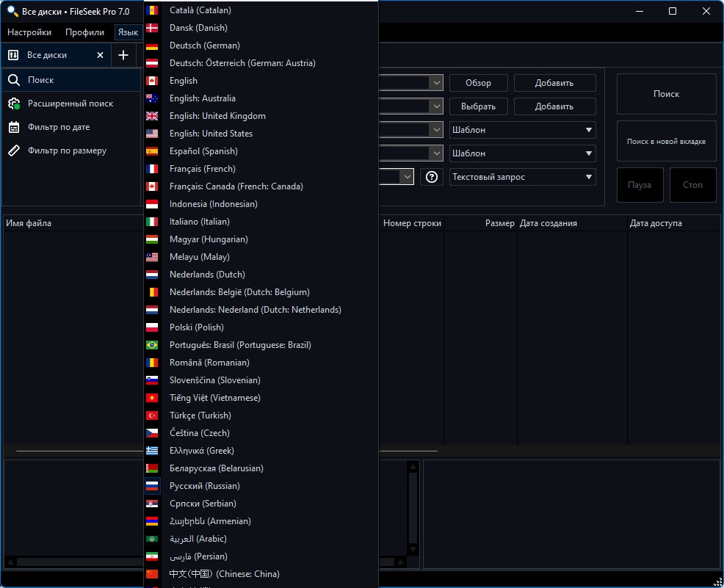Click the Turkish flag icon
The width and height of the screenshot is (724, 588).
152,415
